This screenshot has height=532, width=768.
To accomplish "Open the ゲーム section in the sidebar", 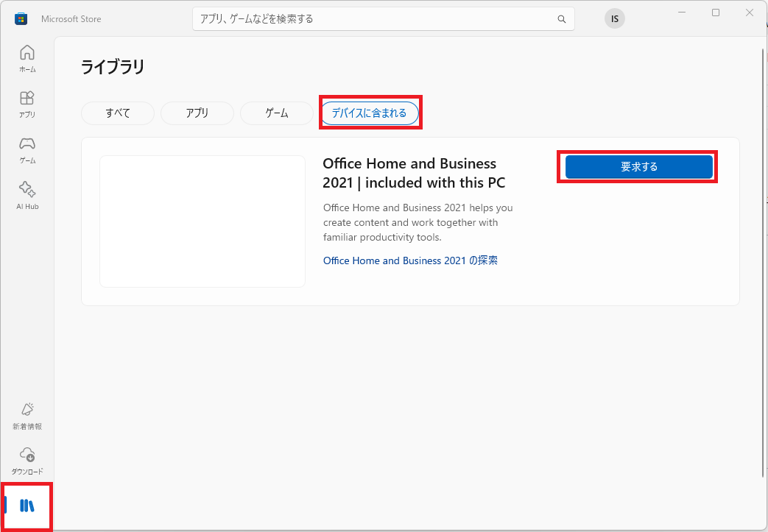I will click(x=27, y=150).
